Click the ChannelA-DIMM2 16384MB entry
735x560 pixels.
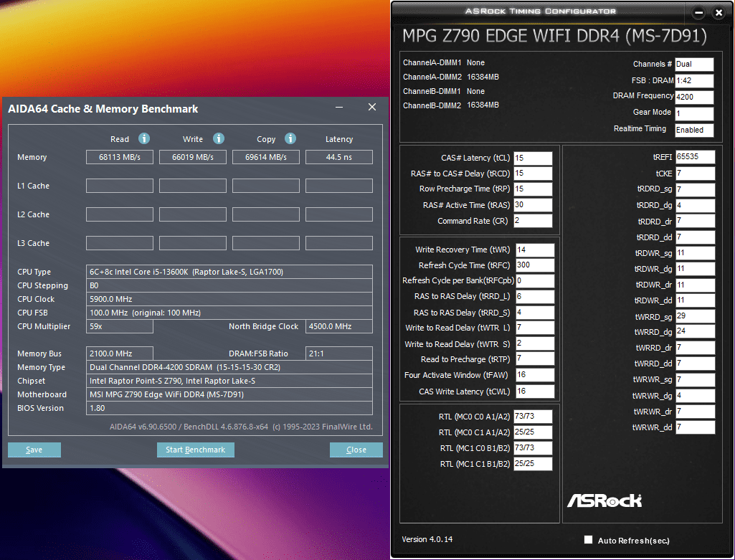pyautogui.click(x=451, y=77)
